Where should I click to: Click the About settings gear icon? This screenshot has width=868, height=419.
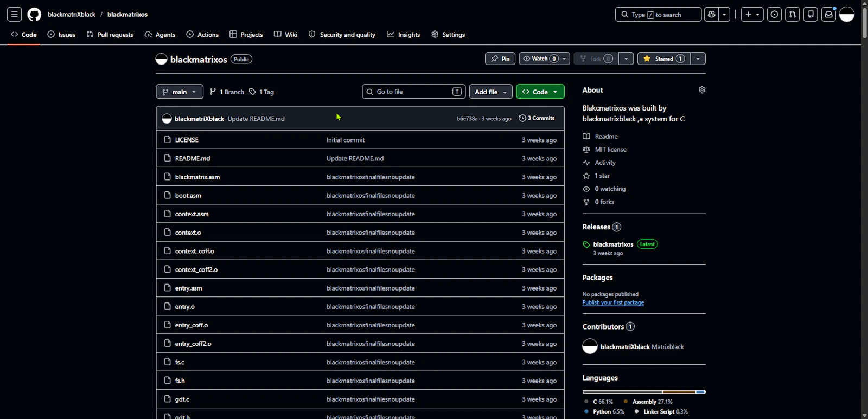(702, 90)
